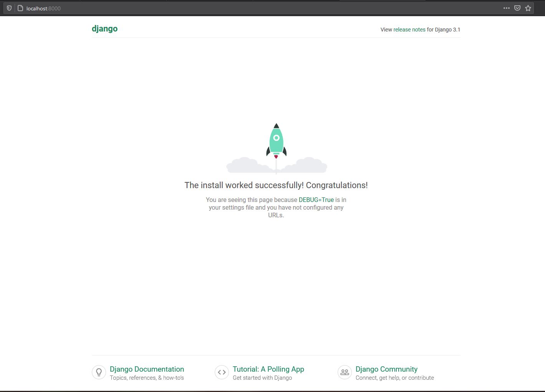
Task: Click 'Connect, get help, or contribute' text
Action: [395, 378]
